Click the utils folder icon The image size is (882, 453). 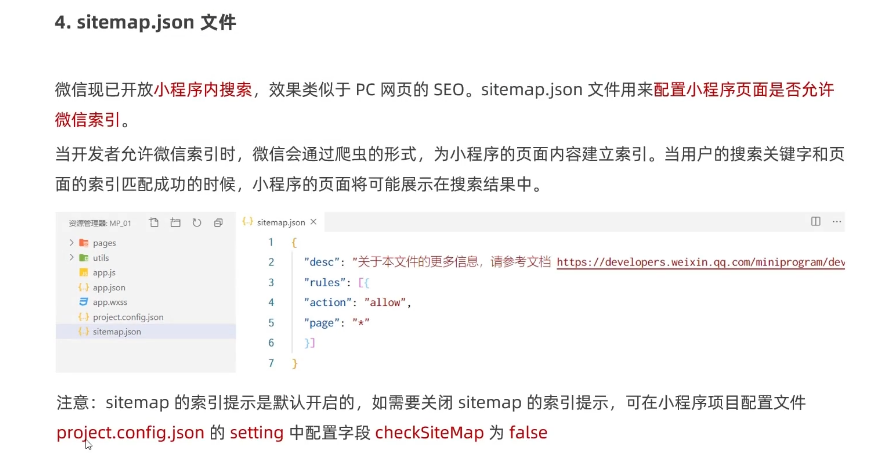tap(84, 258)
